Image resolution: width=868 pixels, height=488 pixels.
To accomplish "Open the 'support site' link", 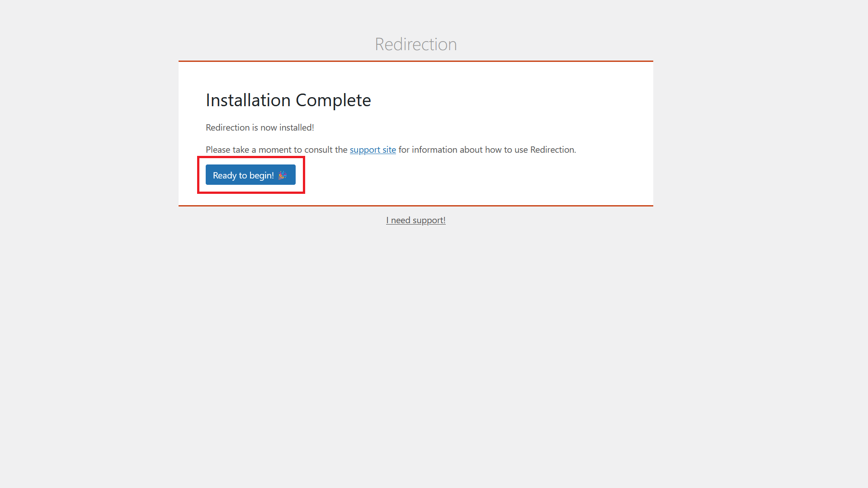I will coord(373,150).
